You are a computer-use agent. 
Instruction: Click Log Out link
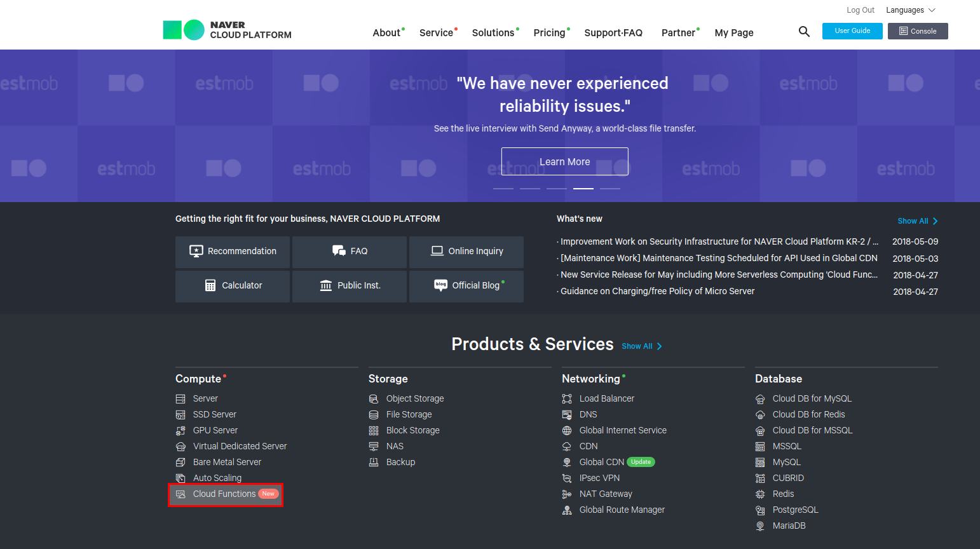tap(861, 10)
